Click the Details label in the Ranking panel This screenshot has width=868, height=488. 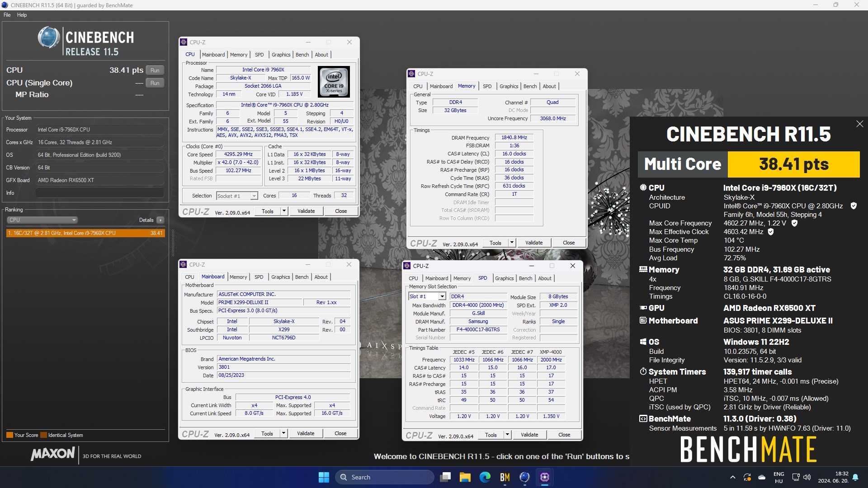pyautogui.click(x=146, y=220)
